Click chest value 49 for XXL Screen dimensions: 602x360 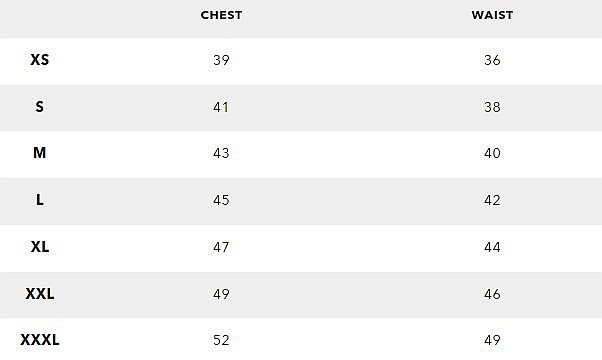tap(221, 294)
